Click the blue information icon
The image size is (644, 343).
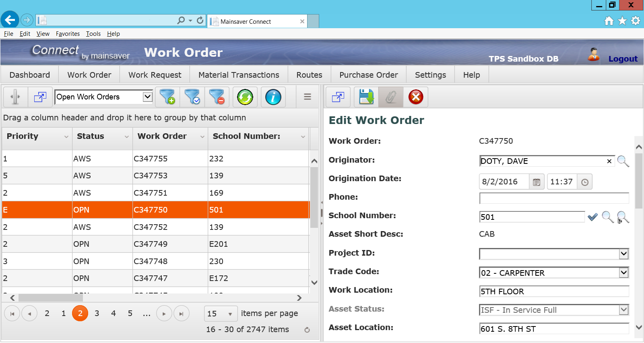pos(273,97)
